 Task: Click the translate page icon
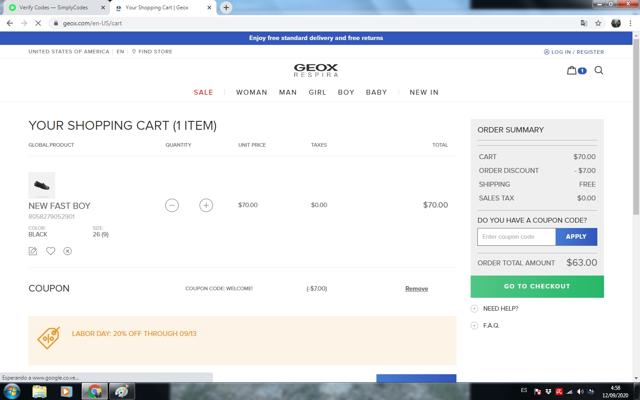[584, 23]
